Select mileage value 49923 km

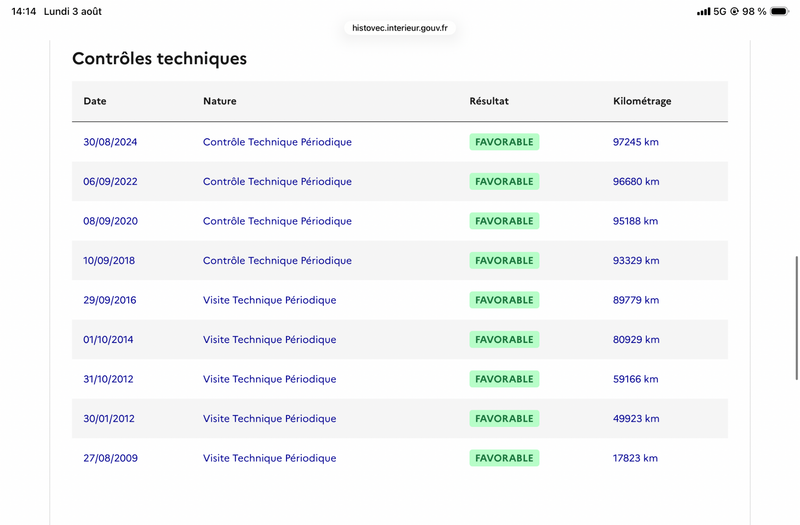pyautogui.click(x=636, y=418)
